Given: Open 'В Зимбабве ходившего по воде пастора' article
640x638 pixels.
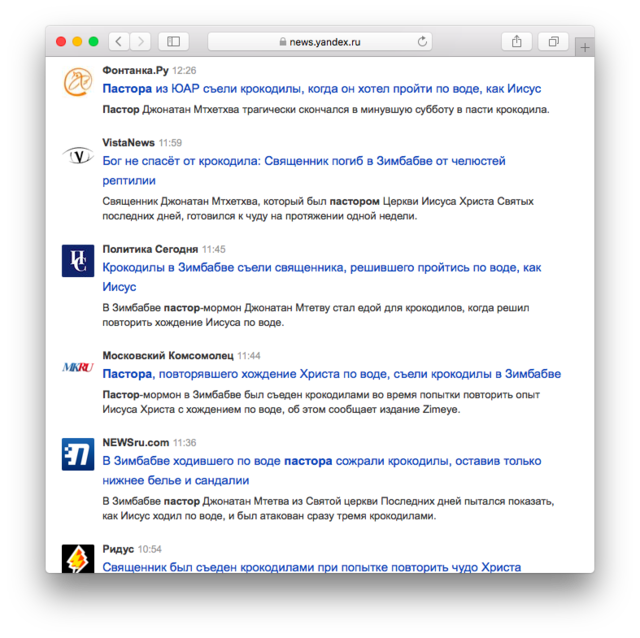Looking at the screenshot, I should (321, 461).
